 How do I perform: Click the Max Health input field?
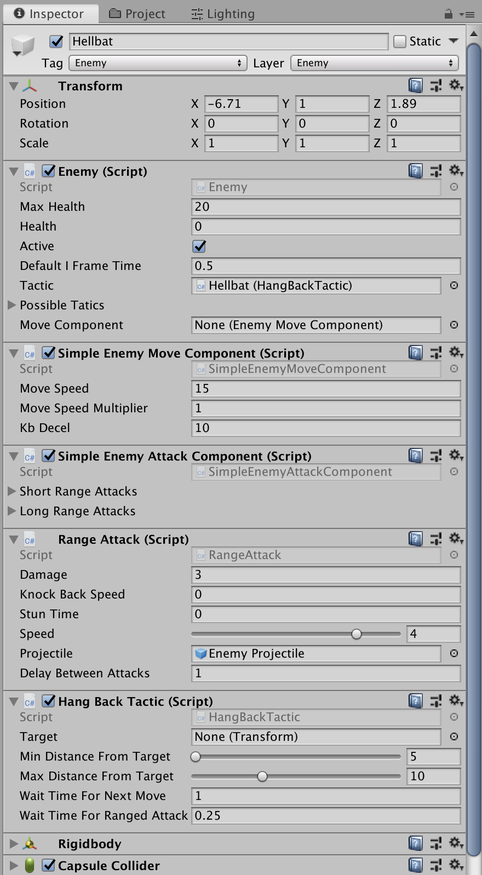pos(326,207)
